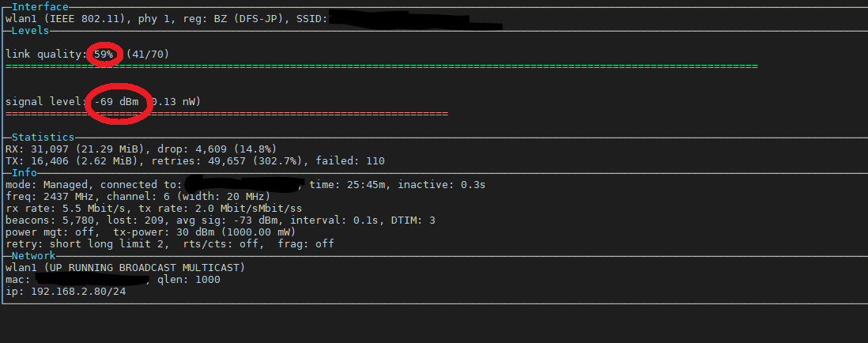Click the red signal level bar
This screenshot has height=343, width=868.
(x=226, y=114)
